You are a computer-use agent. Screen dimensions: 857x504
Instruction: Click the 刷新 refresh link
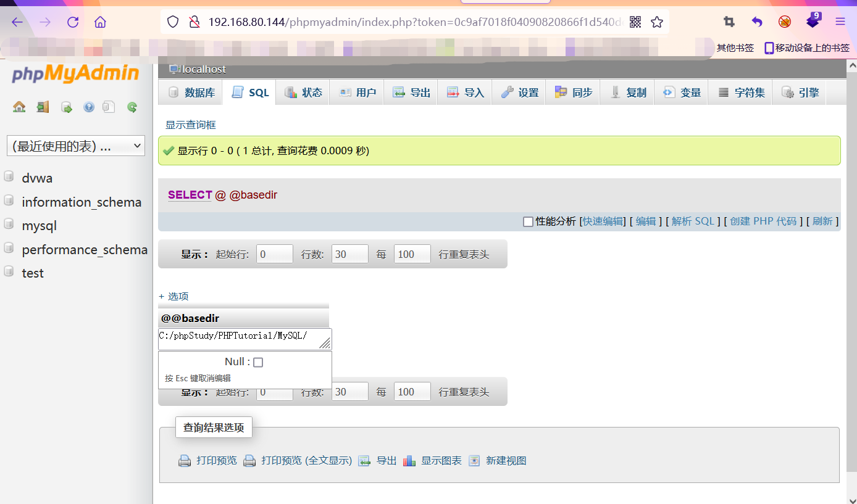(x=822, y=221)
